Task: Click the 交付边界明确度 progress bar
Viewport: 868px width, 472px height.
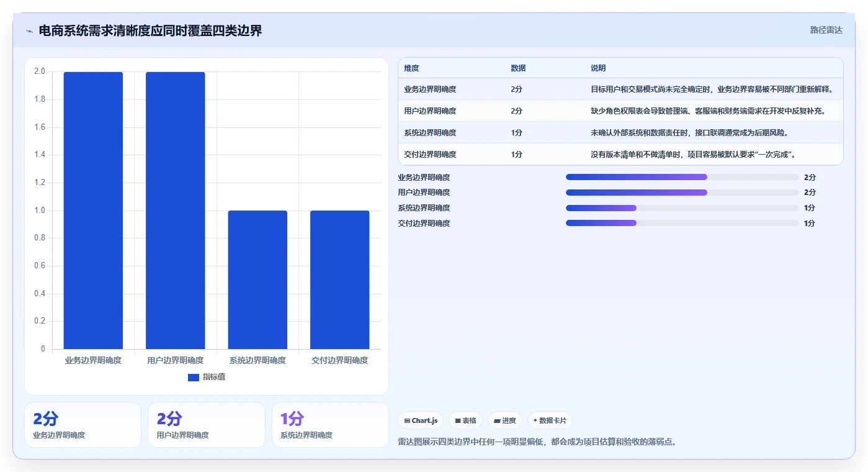Action: [682, 223]
